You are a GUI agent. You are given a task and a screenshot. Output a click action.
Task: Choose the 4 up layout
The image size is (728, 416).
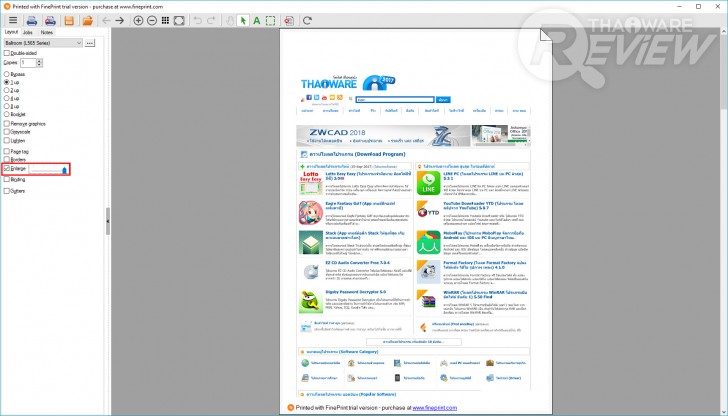(6, 98)
